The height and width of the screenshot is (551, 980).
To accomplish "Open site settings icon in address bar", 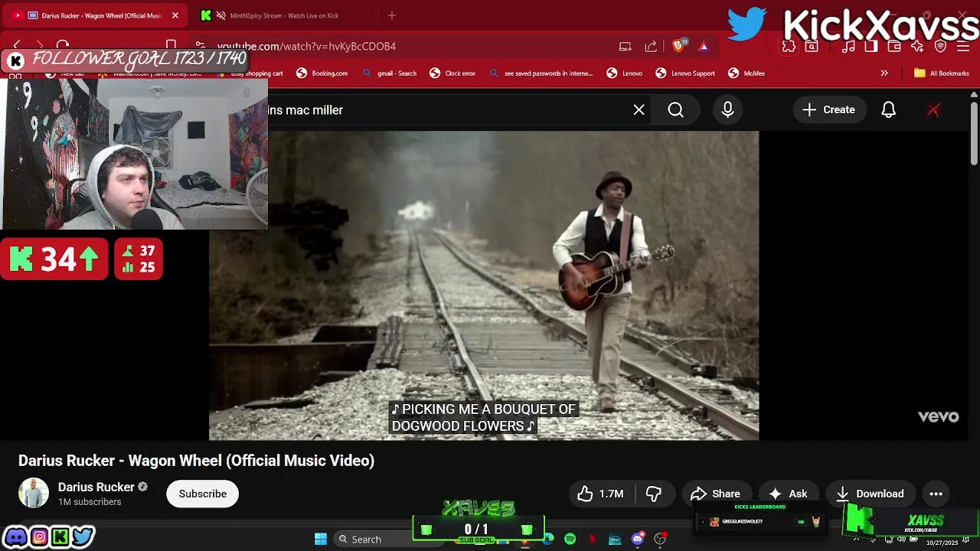I will (200, 46).
